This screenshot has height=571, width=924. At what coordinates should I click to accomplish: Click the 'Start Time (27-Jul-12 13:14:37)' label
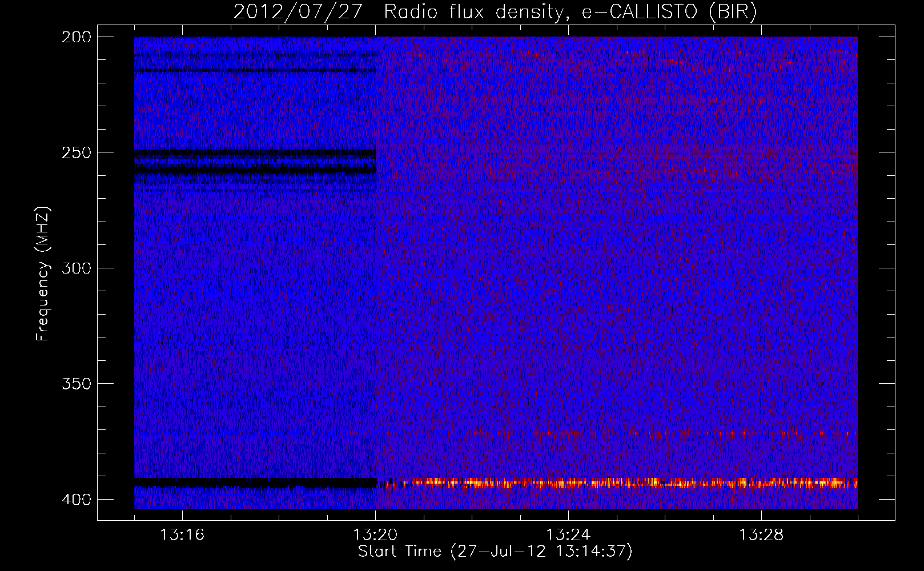point(495,552)
